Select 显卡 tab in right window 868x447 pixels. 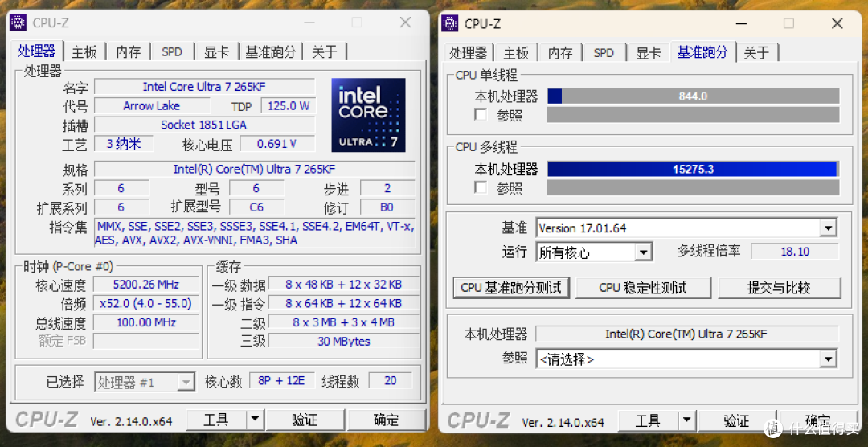click(x=649, y=52)
